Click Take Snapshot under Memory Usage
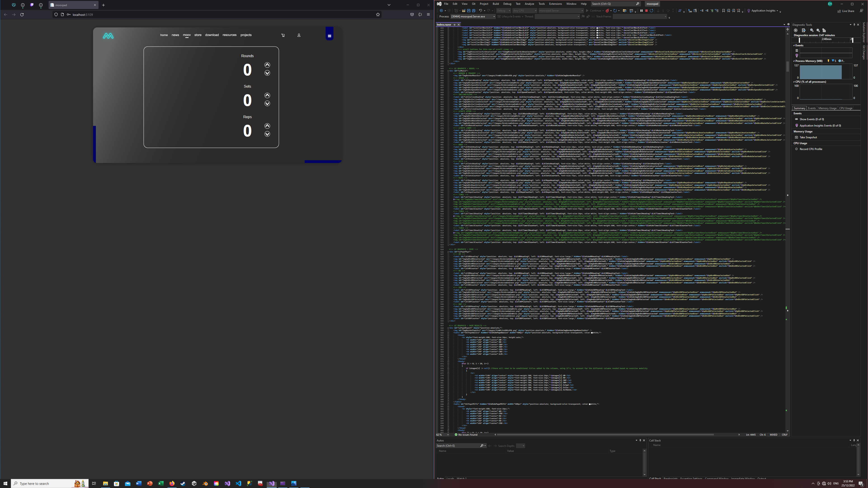 pyautogui.click(x=808, y=137)
